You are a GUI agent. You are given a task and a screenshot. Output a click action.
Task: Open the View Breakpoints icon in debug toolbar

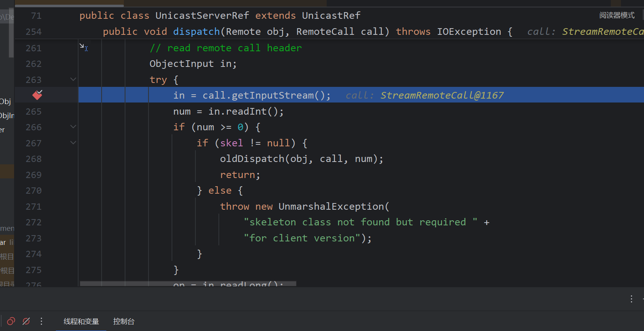11,321
